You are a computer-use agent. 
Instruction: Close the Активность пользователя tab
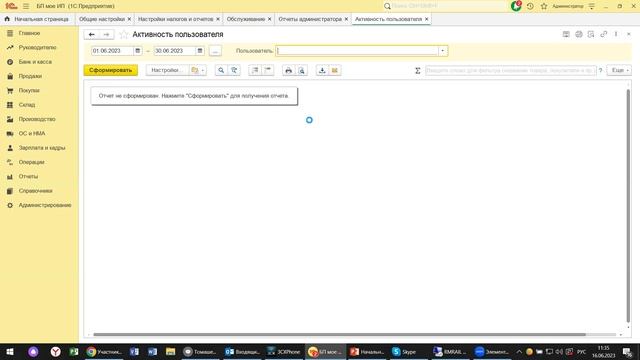[427, 19]
